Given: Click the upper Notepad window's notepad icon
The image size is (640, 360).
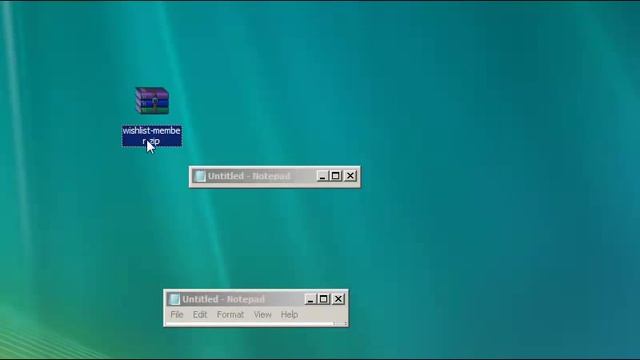Looking at the screenshot, I should (200, 176).
